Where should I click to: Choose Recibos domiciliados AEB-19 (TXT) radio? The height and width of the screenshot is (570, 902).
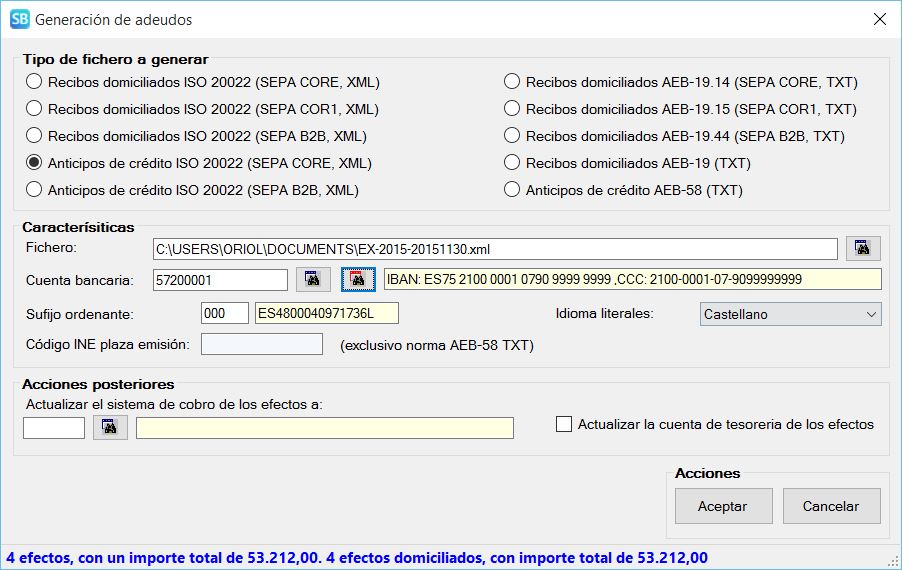tap(512, 163)
